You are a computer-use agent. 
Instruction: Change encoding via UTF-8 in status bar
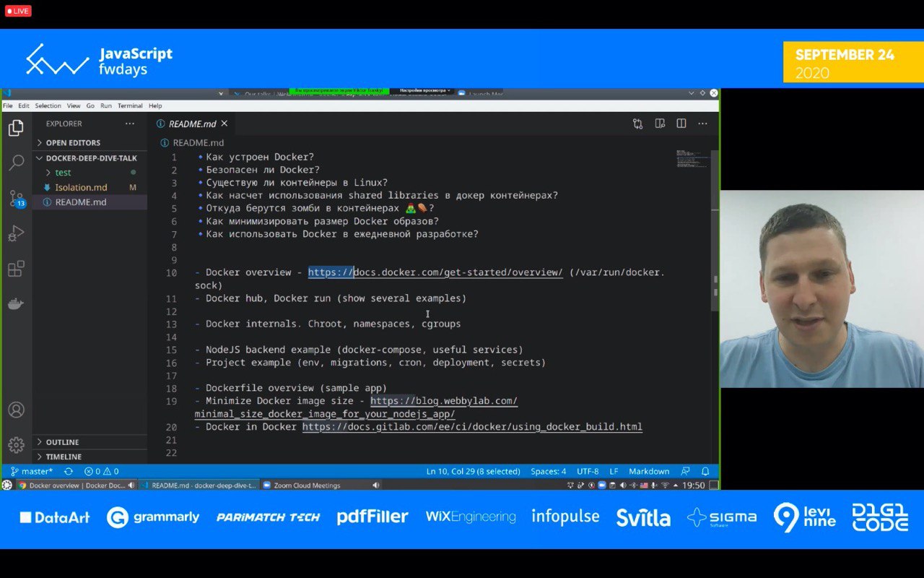tap(588, 471)
